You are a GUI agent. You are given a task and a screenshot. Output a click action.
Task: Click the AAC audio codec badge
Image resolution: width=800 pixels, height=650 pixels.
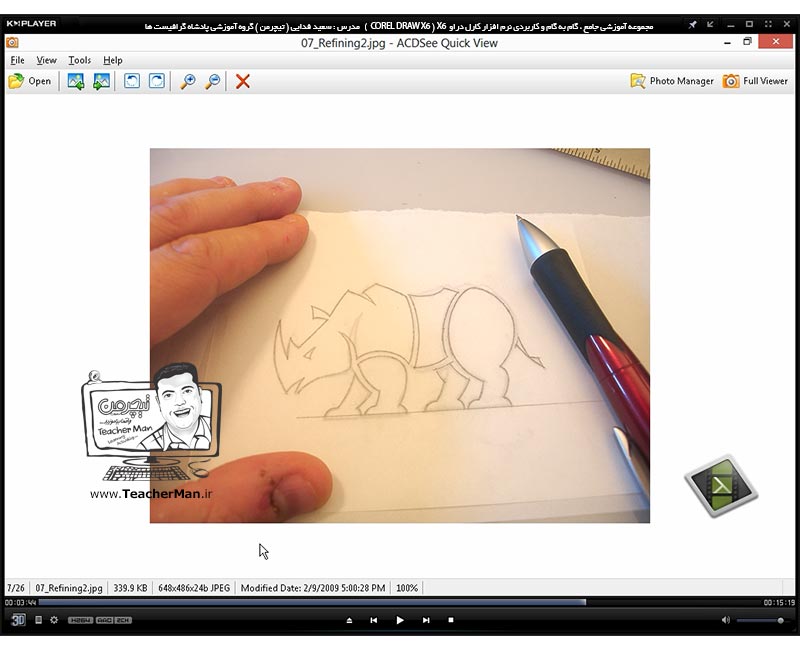click(104, 620)
